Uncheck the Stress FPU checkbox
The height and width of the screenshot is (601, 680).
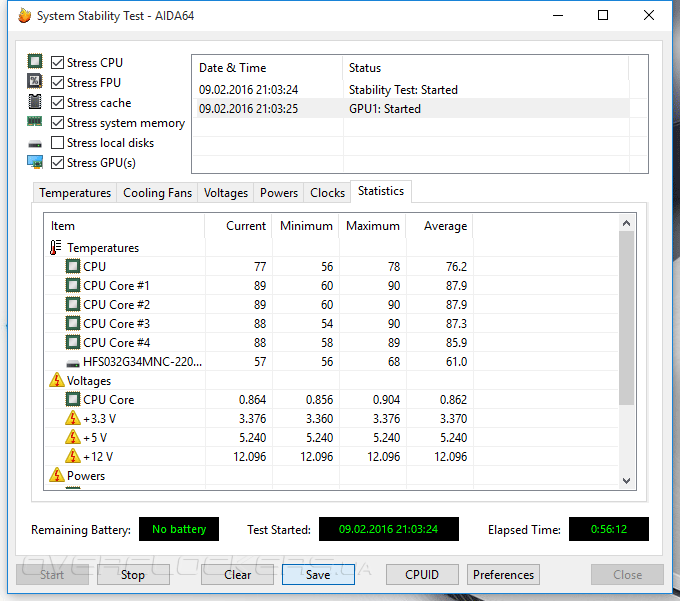click(x=57, y=82)
